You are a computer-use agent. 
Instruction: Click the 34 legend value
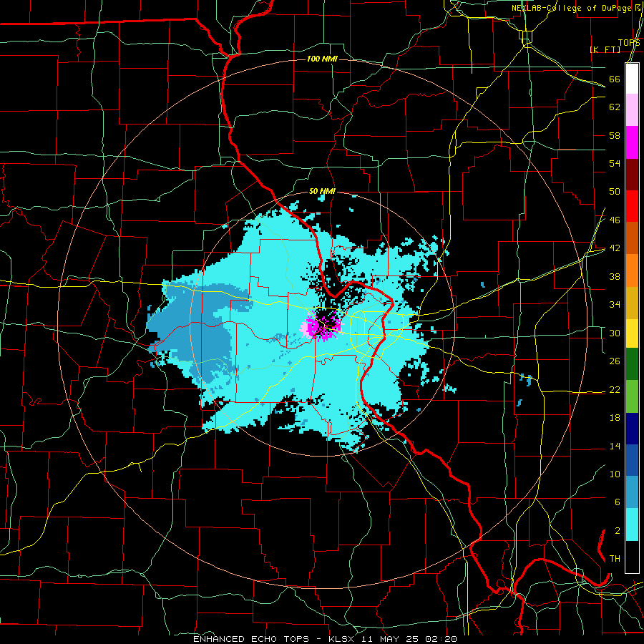(615, 305)
